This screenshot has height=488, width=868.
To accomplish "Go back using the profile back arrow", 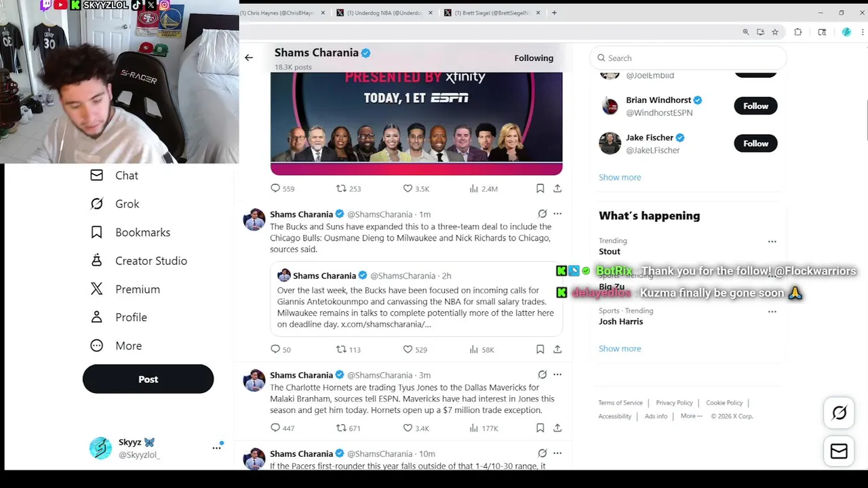I will [249, 58].
